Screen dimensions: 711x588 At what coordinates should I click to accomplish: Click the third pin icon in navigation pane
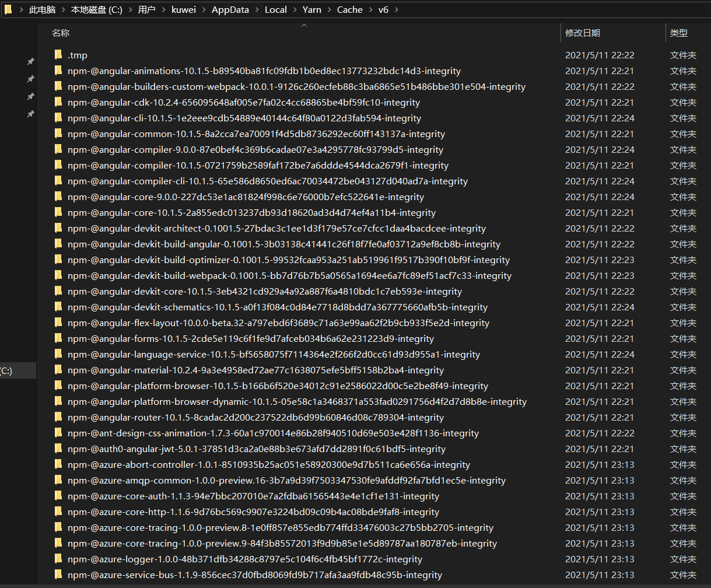click(31, 96)
